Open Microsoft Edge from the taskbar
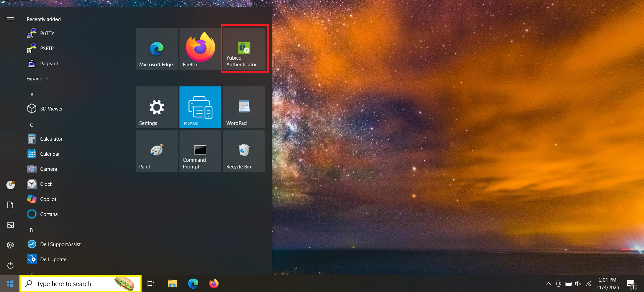The image size is (644, 292). pos(193,284)
